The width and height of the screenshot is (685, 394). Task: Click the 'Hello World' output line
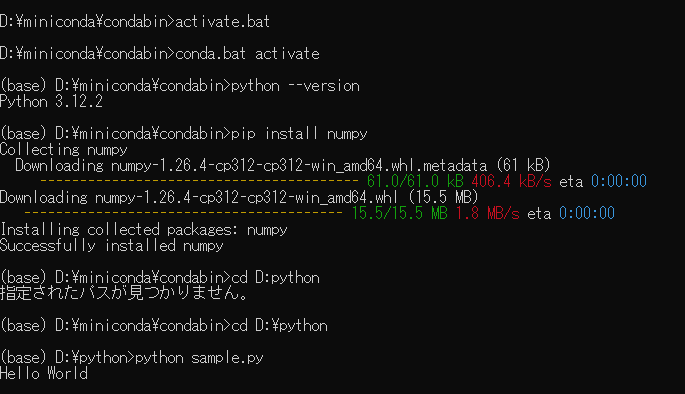(x=44, y=374)
